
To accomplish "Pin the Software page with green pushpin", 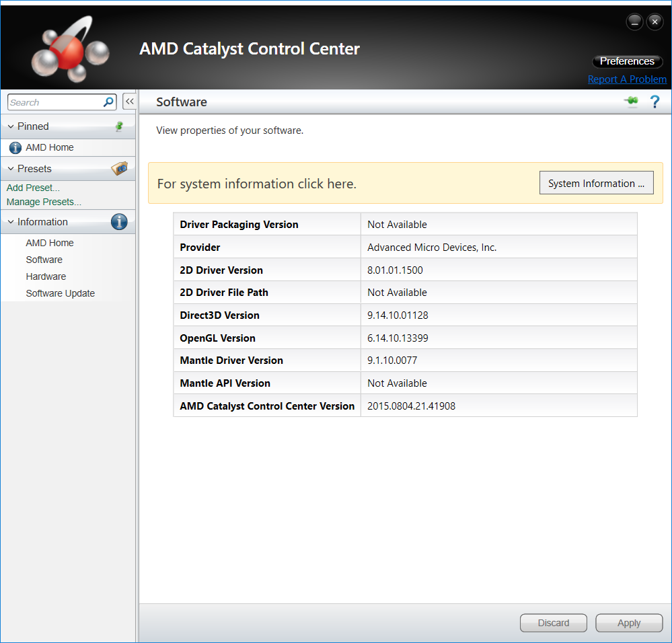I will tap(631, 102).
